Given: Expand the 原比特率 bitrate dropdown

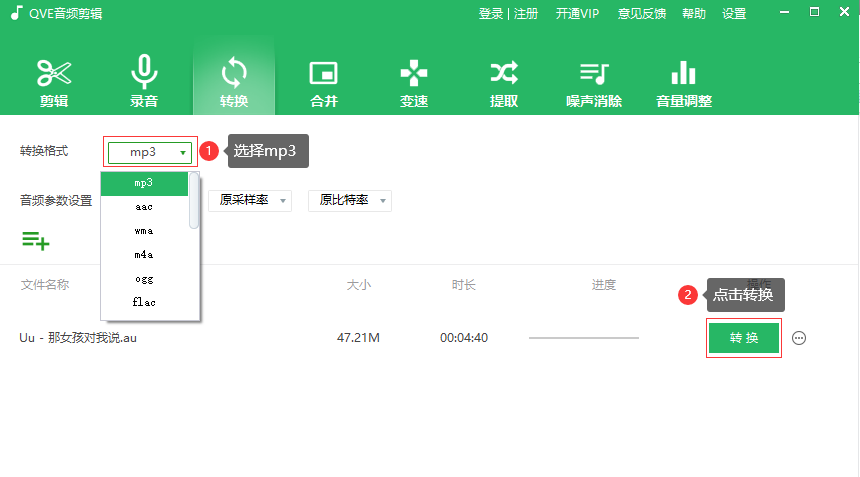Looking at the screenshot, I should 350,201.
